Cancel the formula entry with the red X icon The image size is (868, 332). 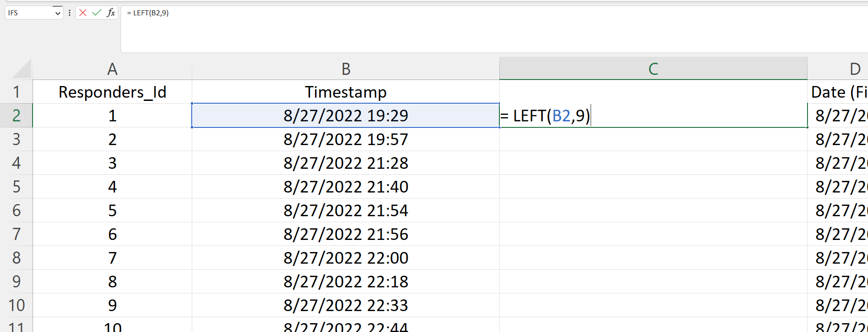pyautogui.click(x=83, y=13)
